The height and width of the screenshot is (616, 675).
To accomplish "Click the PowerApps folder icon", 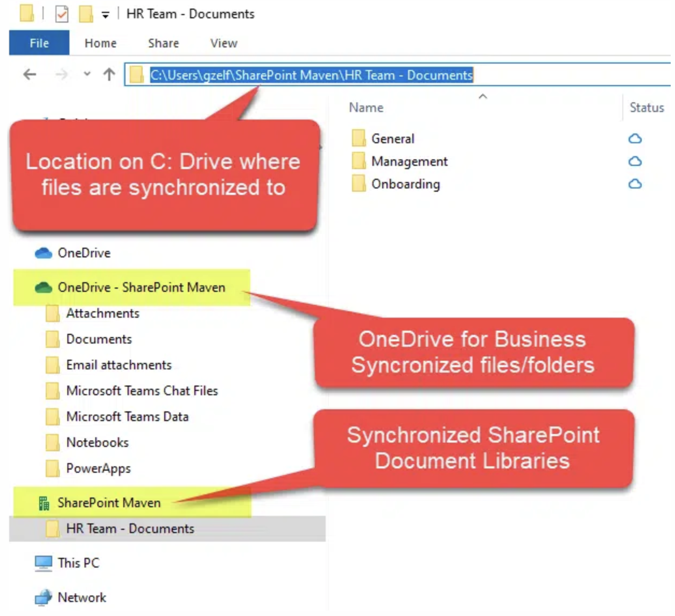I will [x=52, y=468].
